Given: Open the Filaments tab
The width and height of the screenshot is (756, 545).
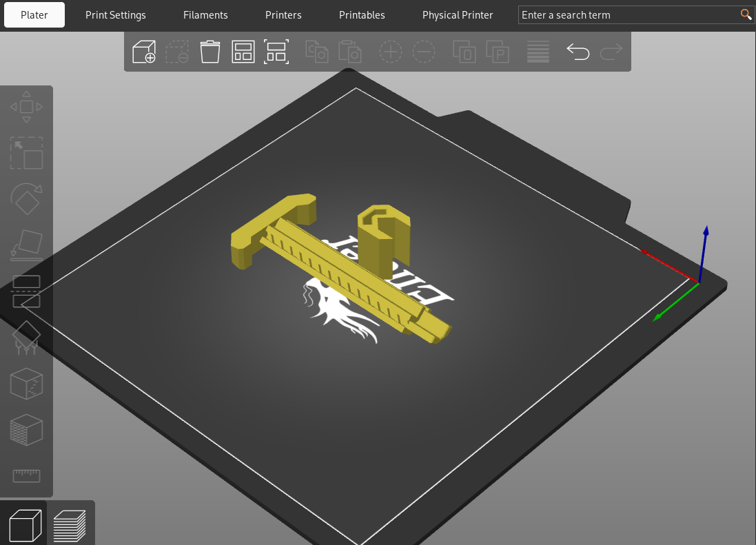Looking at the screenshot, I should point(205,15).
